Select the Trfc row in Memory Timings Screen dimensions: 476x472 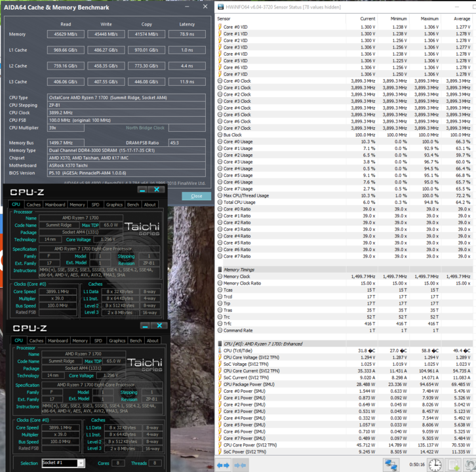pos(344,324)
